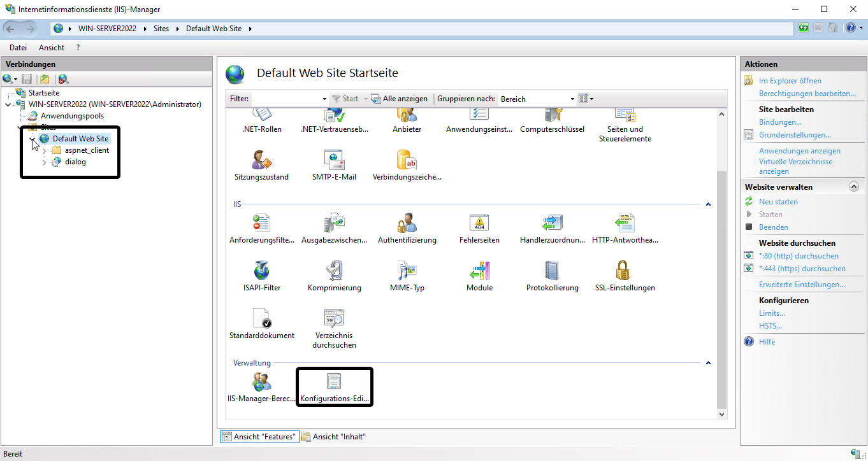Open Bindungen action link
This screenshot has height=461, width=868.
[780, 122]
